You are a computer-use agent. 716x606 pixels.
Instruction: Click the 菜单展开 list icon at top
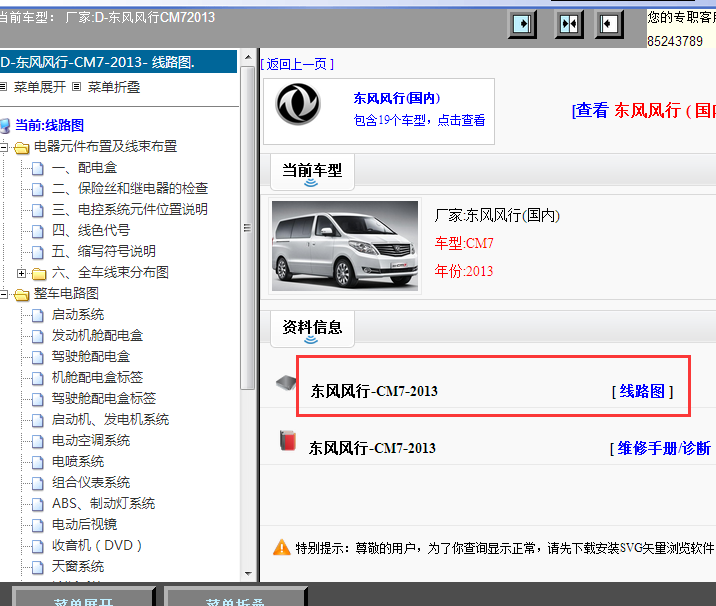3,86
